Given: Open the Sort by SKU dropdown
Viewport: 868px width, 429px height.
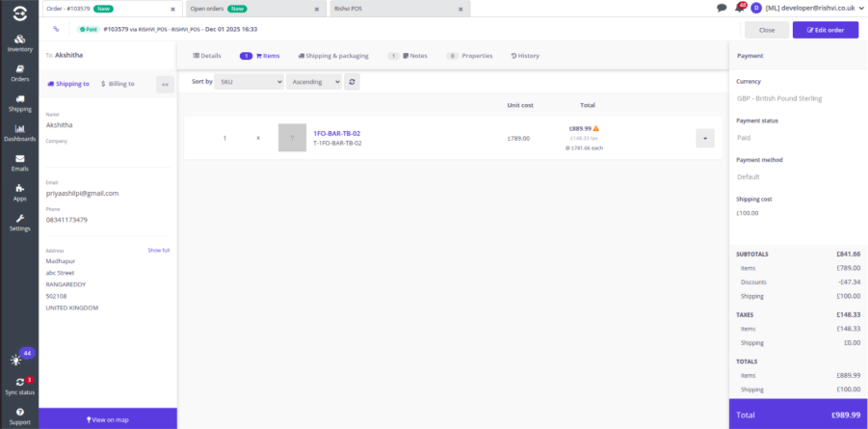Looking at the screenshot, I should [x=248, y=82].
